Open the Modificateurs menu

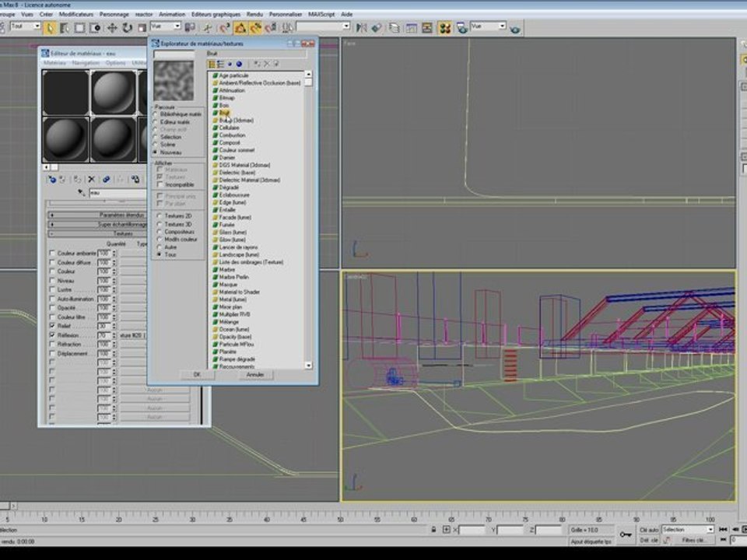tap(75, 14)
